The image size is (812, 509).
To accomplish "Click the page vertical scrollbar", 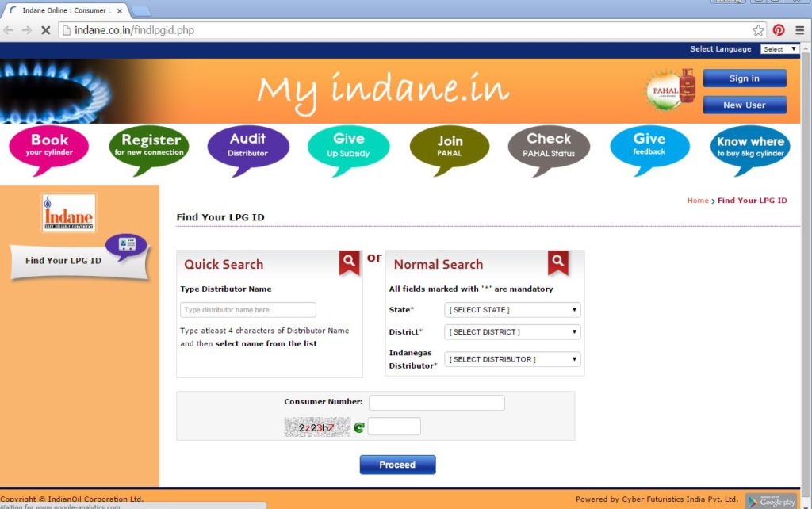I will (x=806, y=274).
